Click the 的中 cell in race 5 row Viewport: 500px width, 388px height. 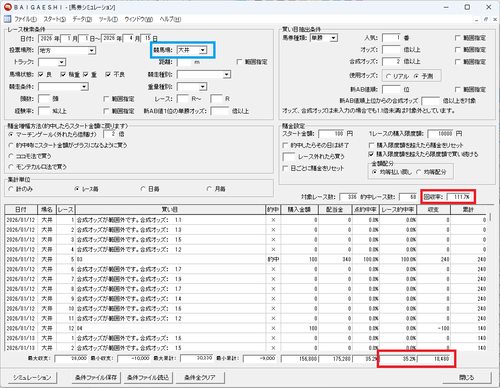[x=273, y=259]
